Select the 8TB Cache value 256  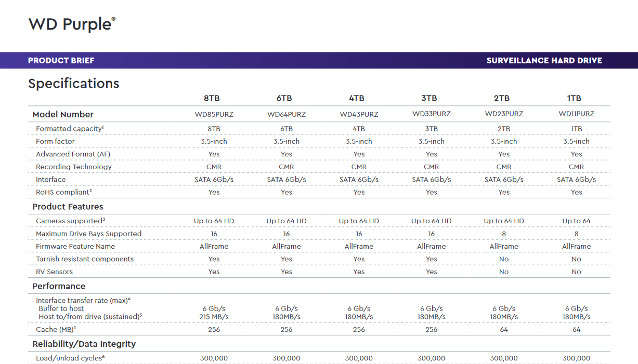click(214, 330)
